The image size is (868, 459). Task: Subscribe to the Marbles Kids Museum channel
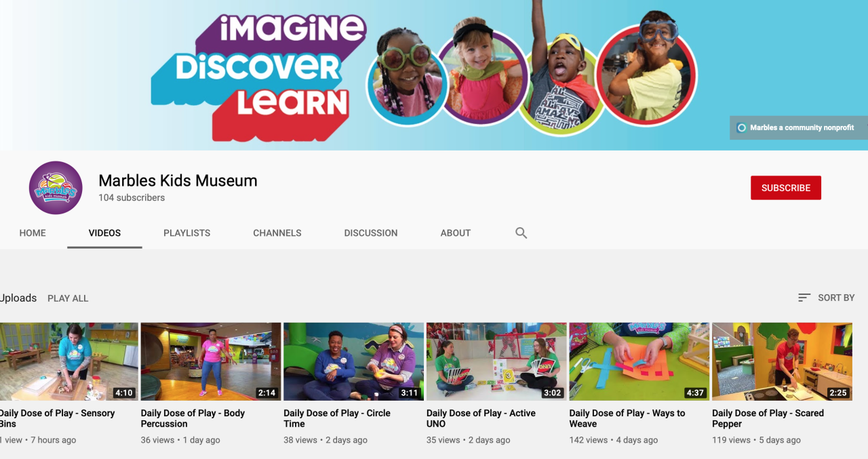pos(786,188)
